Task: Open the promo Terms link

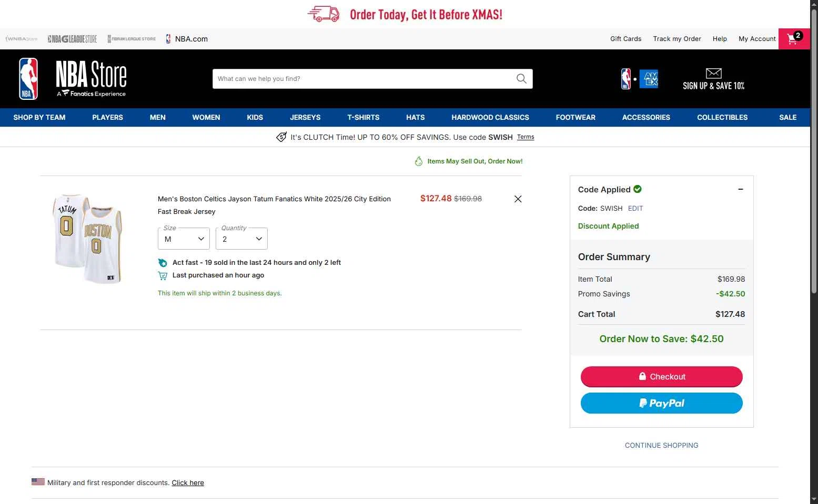Action: [526, 137]
